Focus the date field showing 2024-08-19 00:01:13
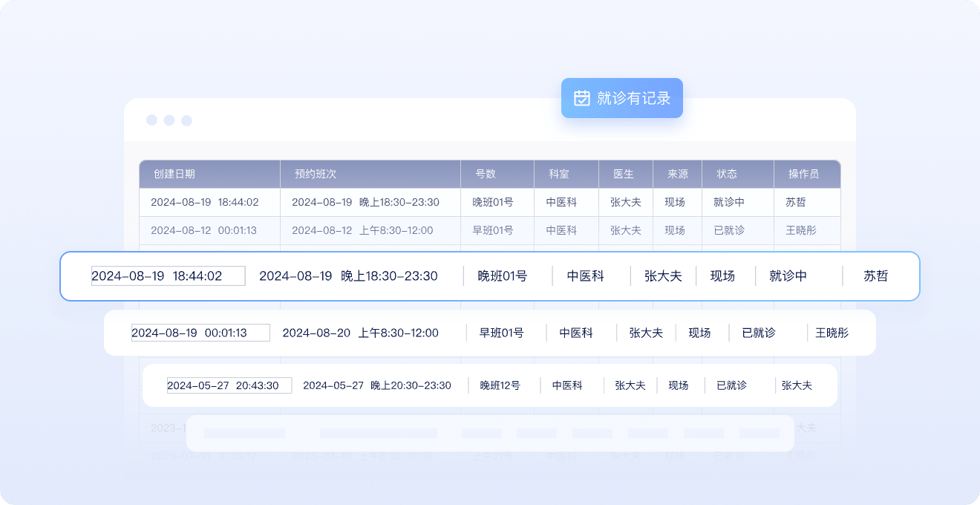980x505 pixels. coord(200,333)
